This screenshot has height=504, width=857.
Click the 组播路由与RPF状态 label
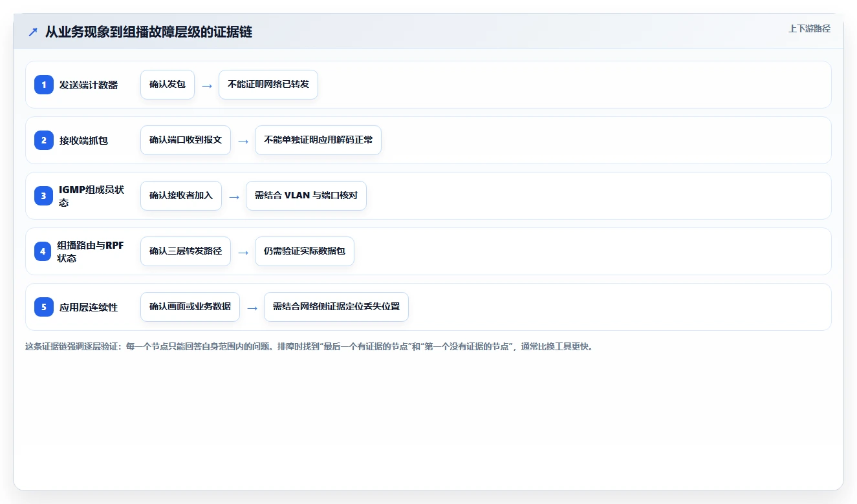click(x=91, y=251)
